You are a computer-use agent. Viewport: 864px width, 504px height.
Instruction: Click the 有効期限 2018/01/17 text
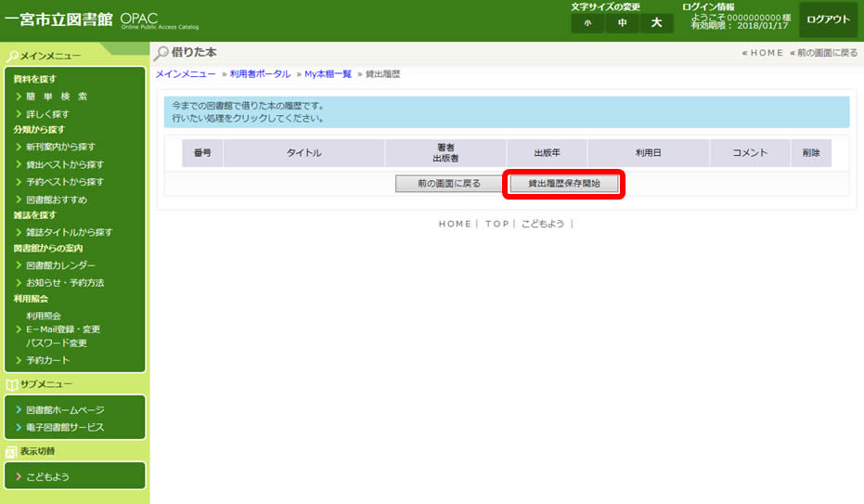click(x=740, y=26)
